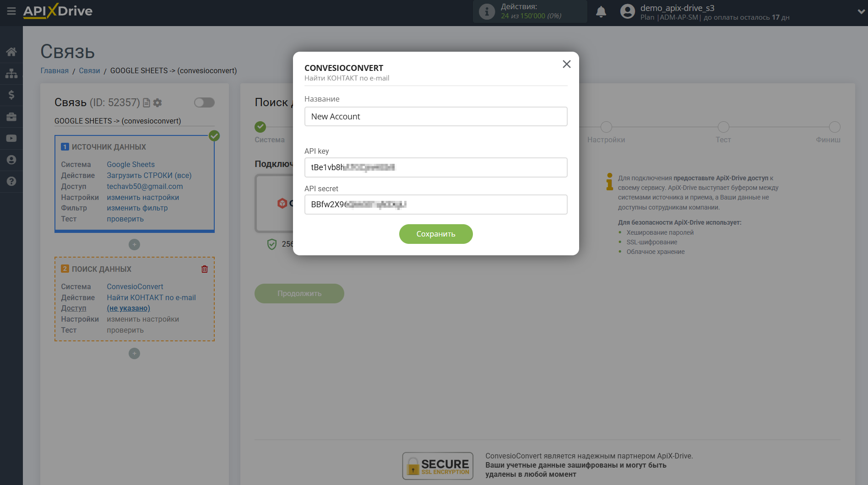Click the briefcase icon in sidebar
This screenshot has height=485, width=868.
(11, 117)
